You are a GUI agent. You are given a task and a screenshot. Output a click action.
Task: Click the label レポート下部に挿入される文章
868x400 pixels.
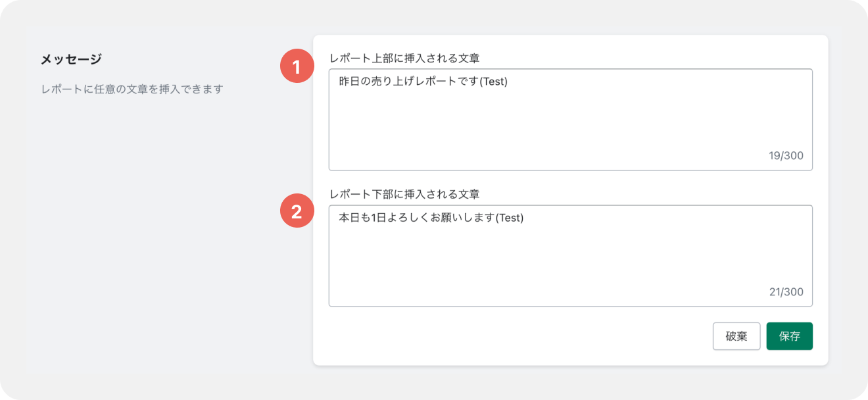tap(404, 194)
